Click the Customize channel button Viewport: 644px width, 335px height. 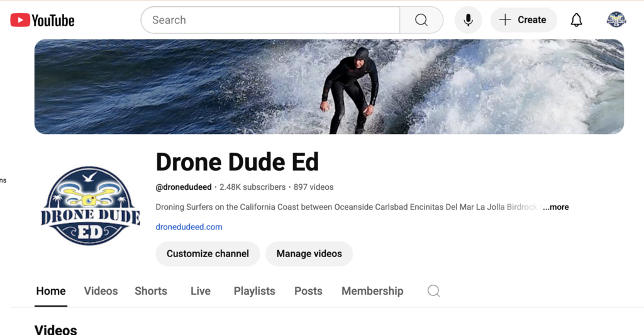tap(208, 254)
